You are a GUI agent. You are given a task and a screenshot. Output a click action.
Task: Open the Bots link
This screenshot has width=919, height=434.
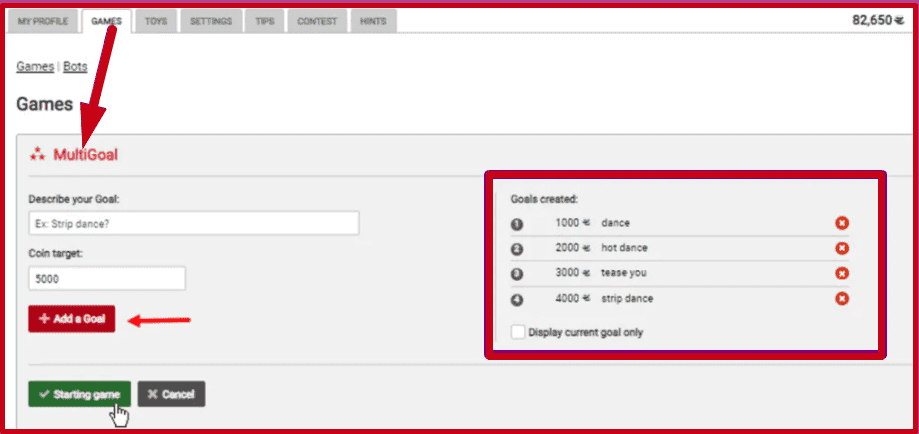[x=76, y=67]
